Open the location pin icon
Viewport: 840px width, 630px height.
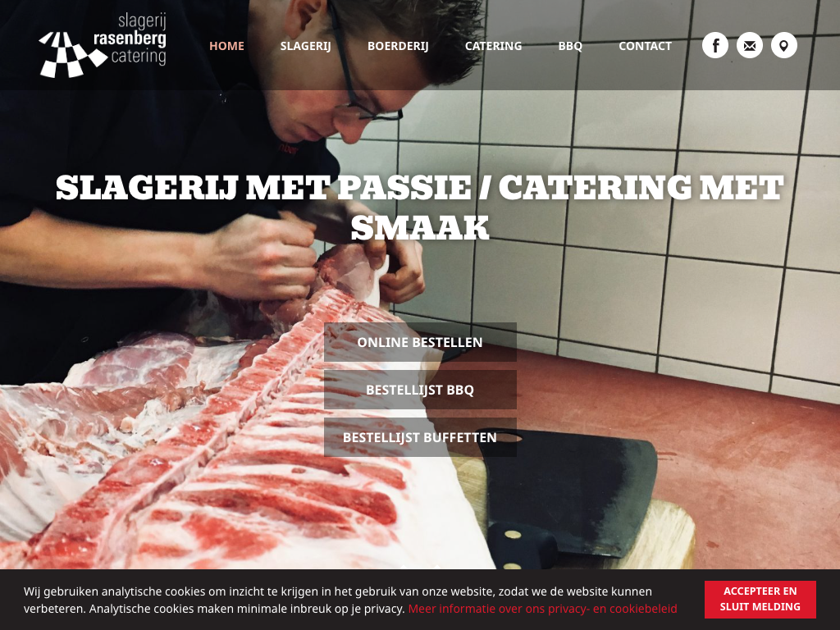click(x=783, y=46)
